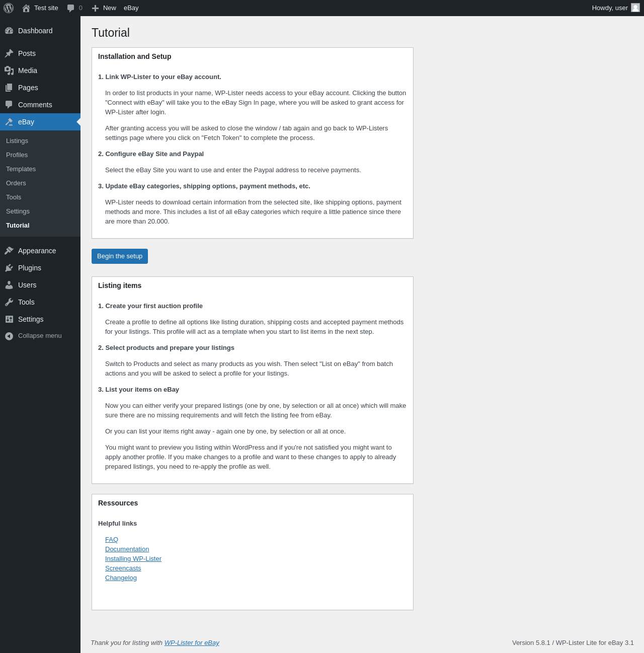Open the Changelog link

pyautogui.click(x=121, y=578)
